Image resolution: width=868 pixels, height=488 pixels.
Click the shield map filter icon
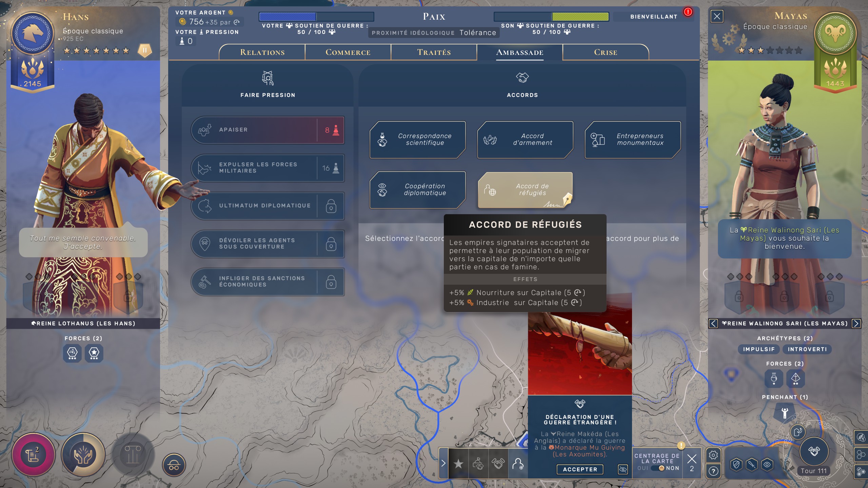click(736, 465)
